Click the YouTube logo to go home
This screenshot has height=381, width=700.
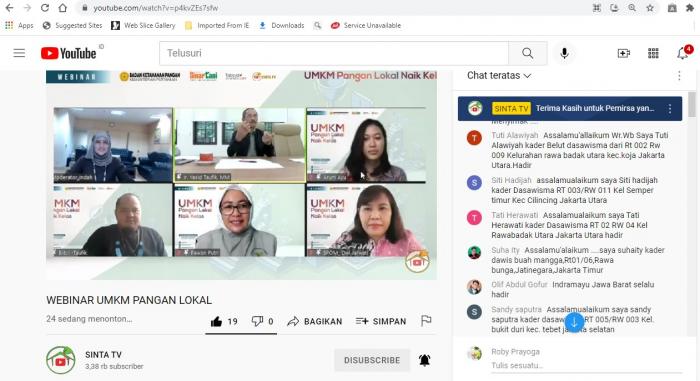click(69, 53)
